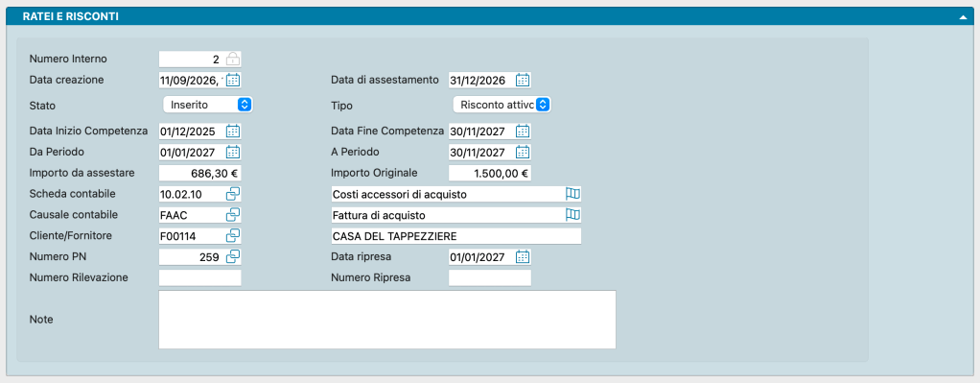Click the CASA DEL TAPPEZZIERE name field

tap(455, 236)
